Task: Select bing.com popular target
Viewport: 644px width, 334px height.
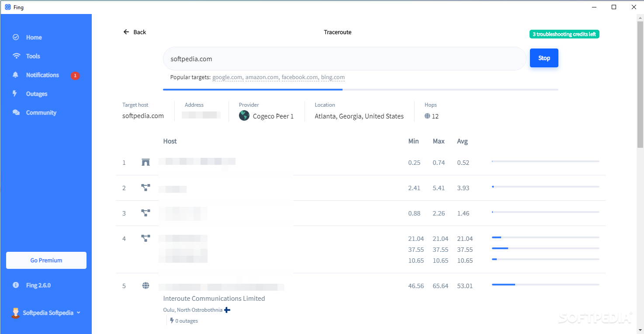Action: (x=333, y=77)
